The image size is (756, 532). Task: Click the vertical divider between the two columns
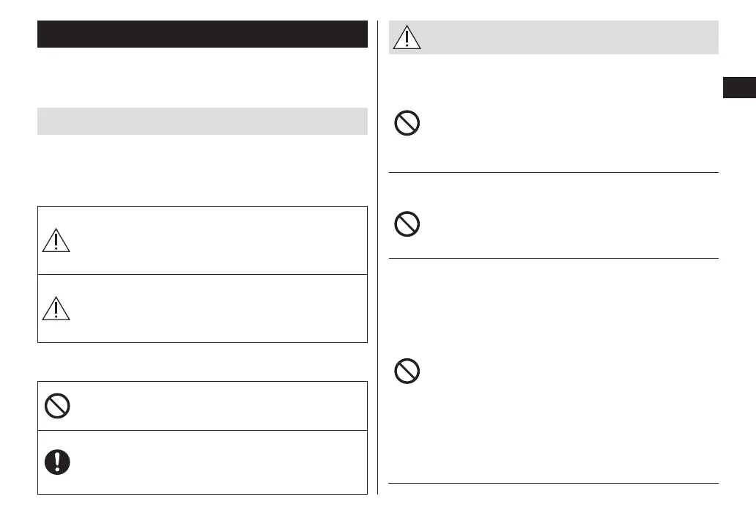point(378,256)
